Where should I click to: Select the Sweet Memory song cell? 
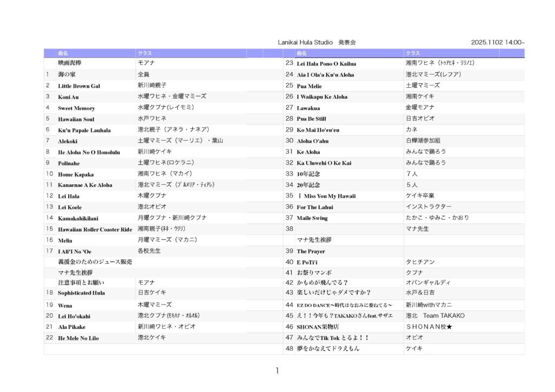(76, 108)
